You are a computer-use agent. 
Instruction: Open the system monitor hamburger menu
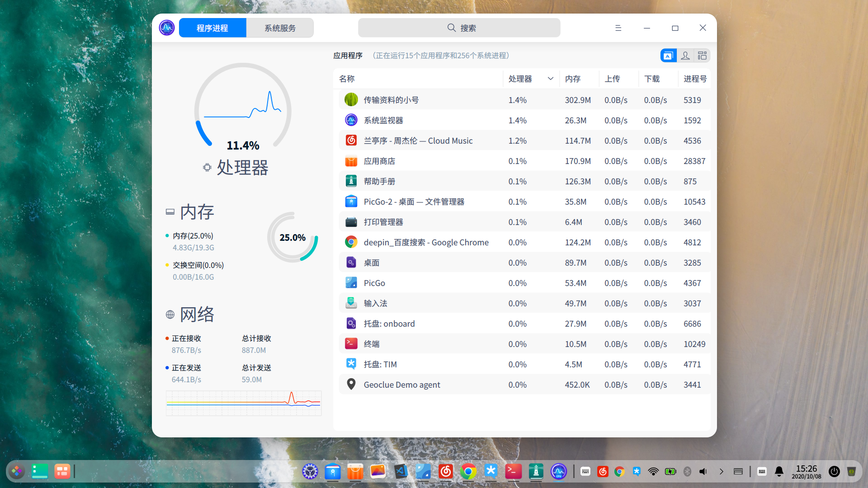pyautogui.click(x=618, y=28)
